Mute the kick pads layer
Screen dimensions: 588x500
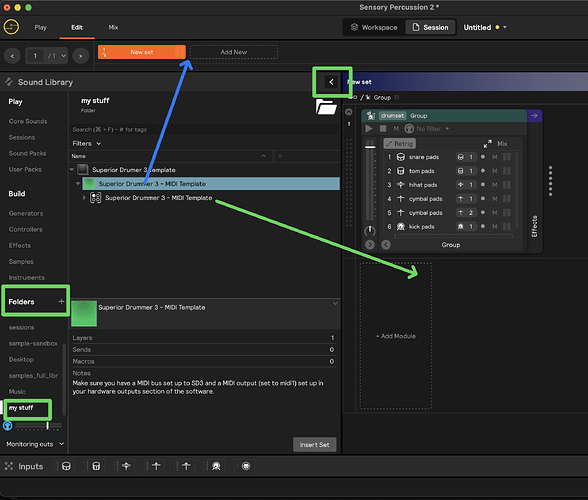click(x=495, y=227)
